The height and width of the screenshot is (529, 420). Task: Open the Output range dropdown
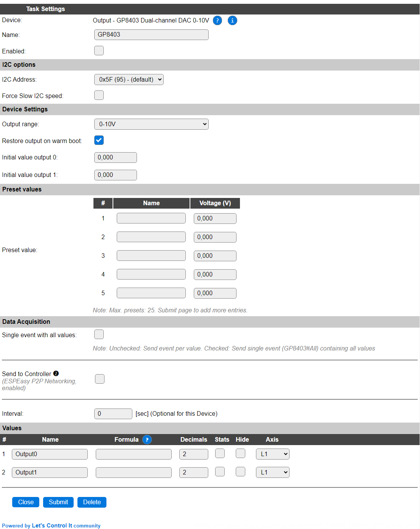[x=151, y=124]
